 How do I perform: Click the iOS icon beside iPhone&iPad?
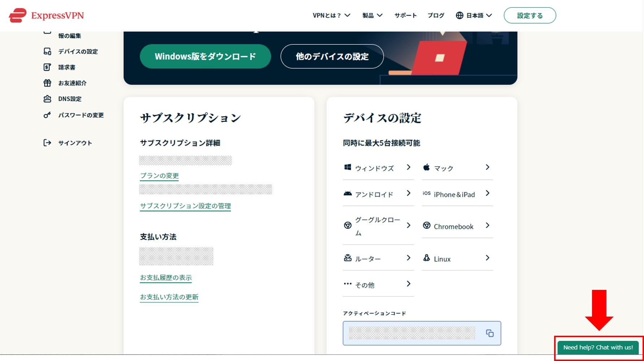click(x=427, y=193)
